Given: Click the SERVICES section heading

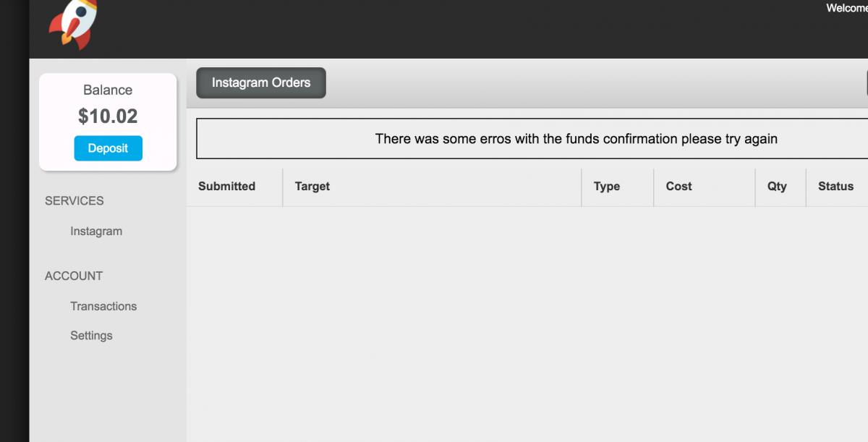Looking at the screenshot, I should pos(75,200).
